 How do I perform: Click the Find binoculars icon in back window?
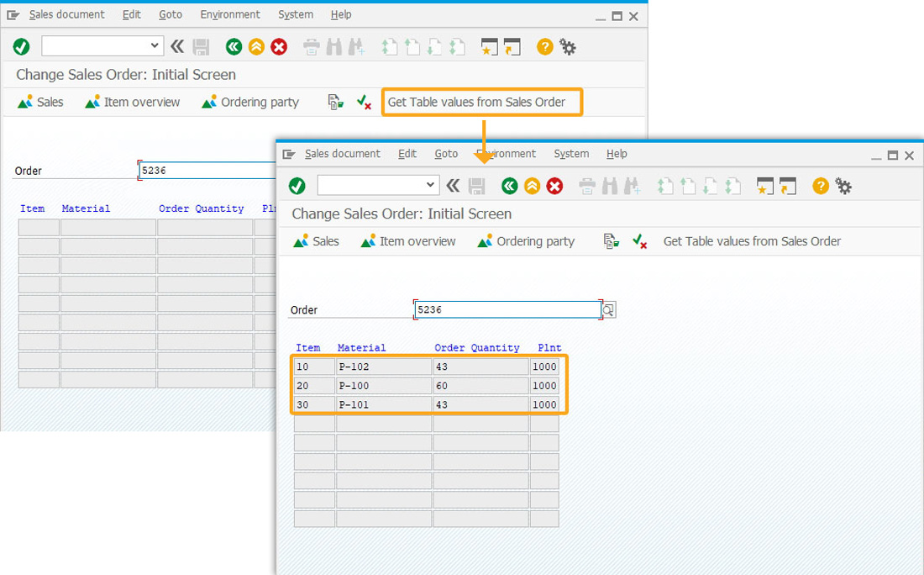(334, 46)
